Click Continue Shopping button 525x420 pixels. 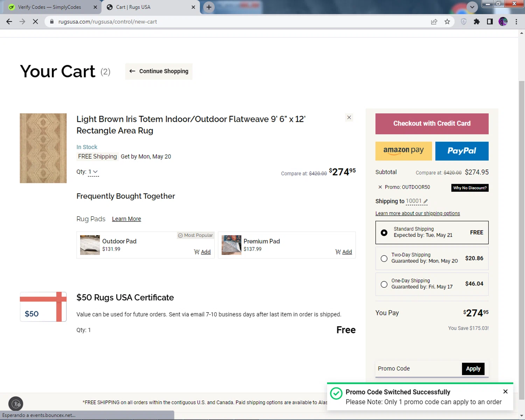(159, 71)
